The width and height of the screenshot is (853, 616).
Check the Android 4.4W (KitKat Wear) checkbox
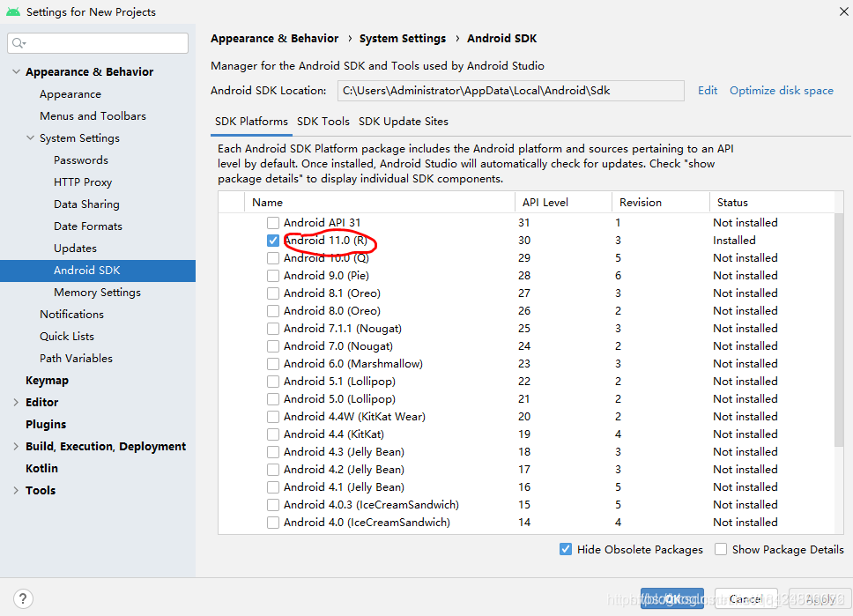[273, 417]
